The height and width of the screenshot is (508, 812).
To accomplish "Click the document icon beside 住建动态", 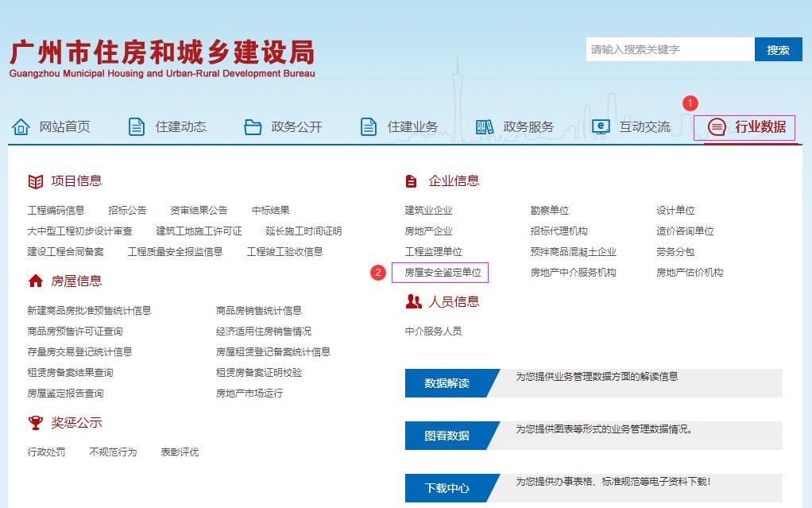I will [136, 126].
